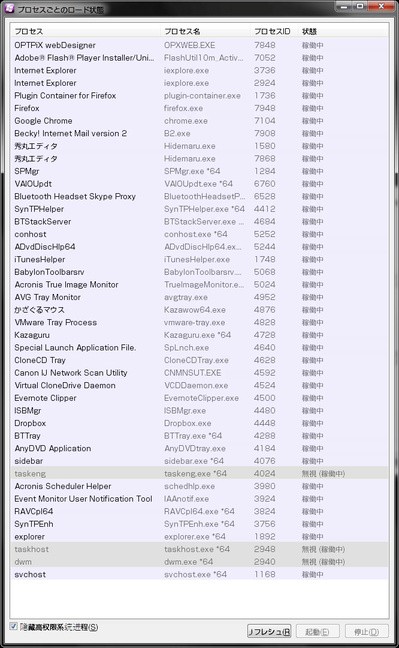The height and width of the screenshot is (648, 399).
Task: Click the 停止 stop button
Action: [366, 631]
